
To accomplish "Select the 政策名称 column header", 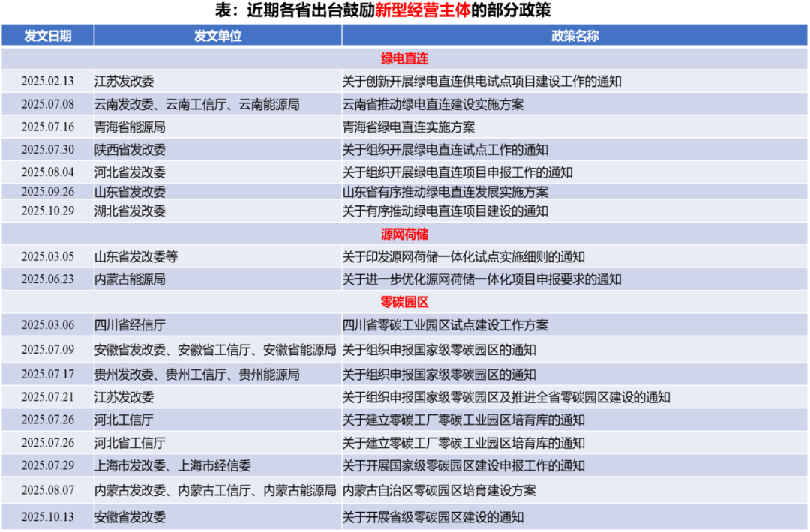I will (x=574, y=35).
